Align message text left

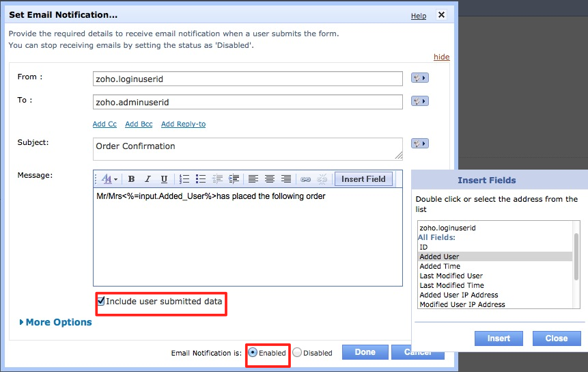point(253,179)
